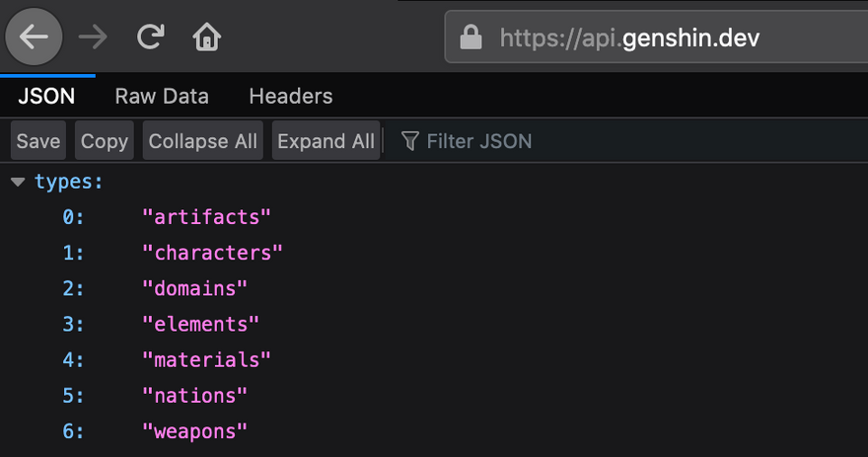Click Expand All button
This screenshot has height=457, width=868.
325,141
